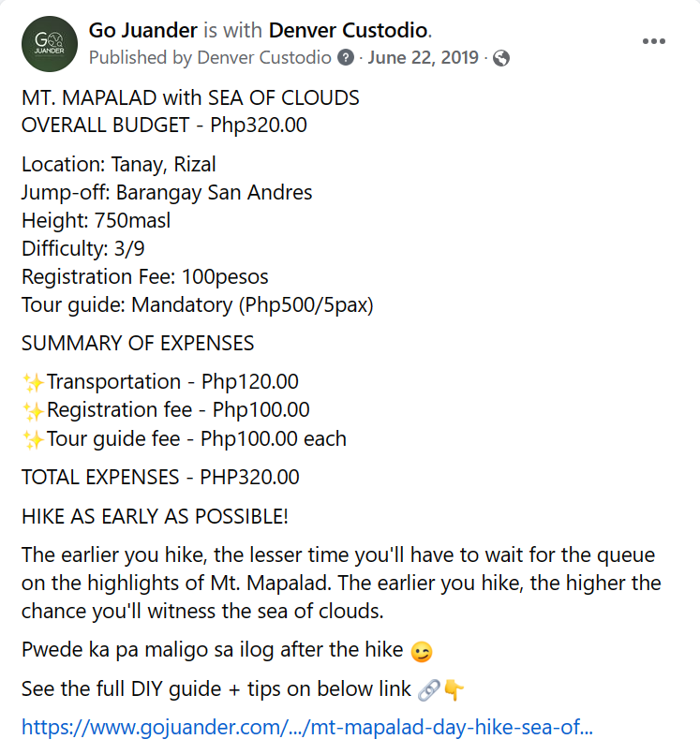Screen dimensions: 700x754
Task: Open the Go Juander page name link
Action: (141, 30)
